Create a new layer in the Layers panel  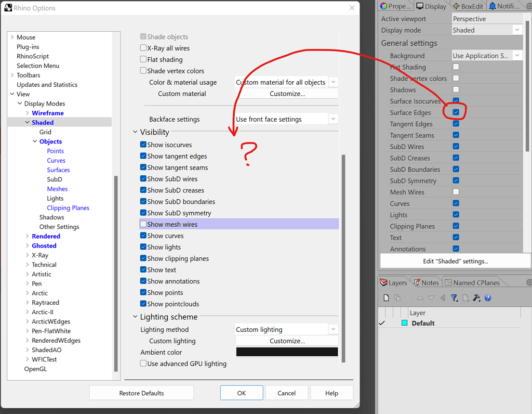[x=385, y=297]
